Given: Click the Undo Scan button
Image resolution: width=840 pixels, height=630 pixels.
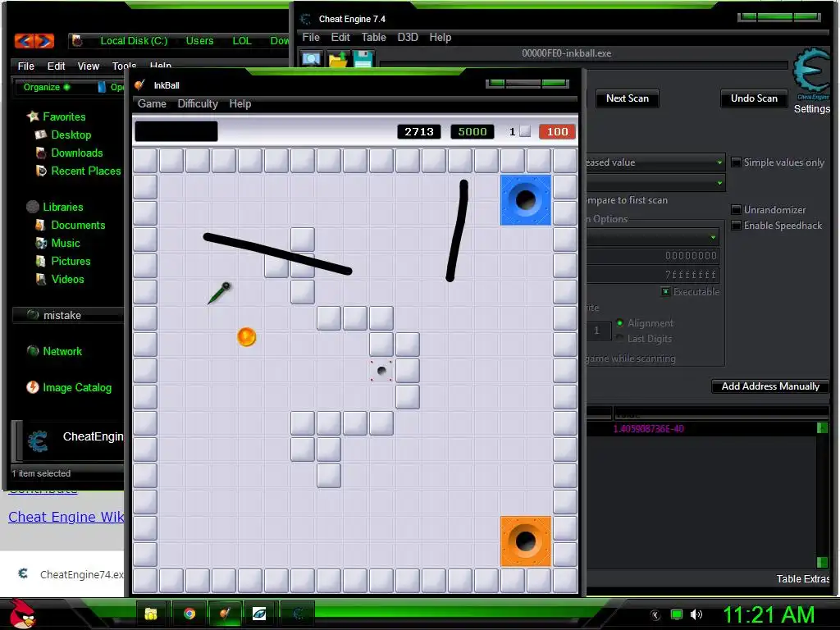Looking at the screenshot, I should [754, 98].
